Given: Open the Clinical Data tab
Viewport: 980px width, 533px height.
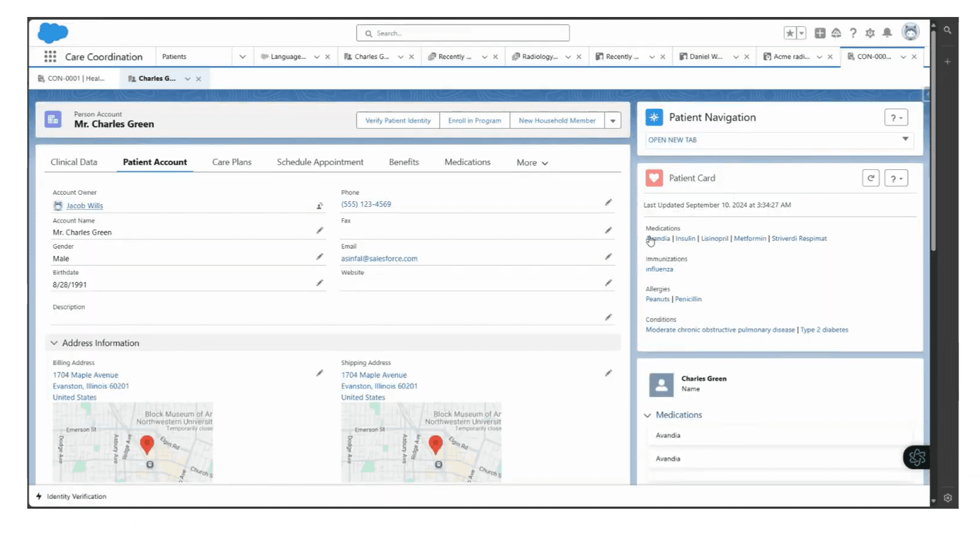Looking at the screenshot, I should click(x=74, y=162).
